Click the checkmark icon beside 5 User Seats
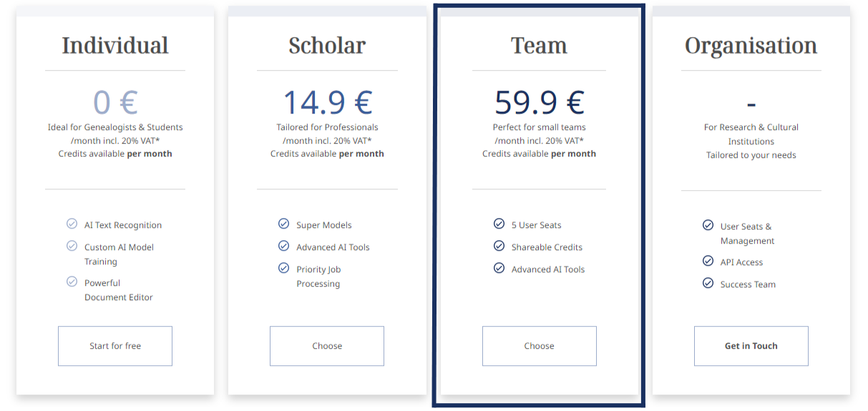 click(499, 224)
